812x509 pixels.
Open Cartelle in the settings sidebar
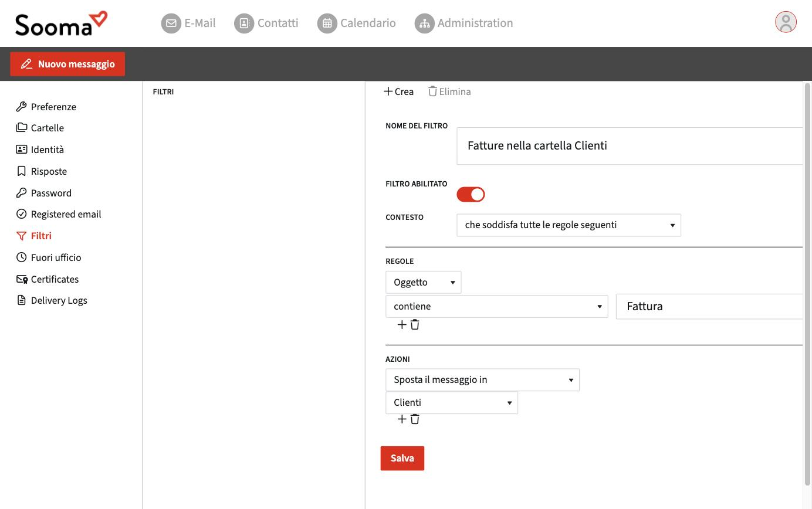40,128
